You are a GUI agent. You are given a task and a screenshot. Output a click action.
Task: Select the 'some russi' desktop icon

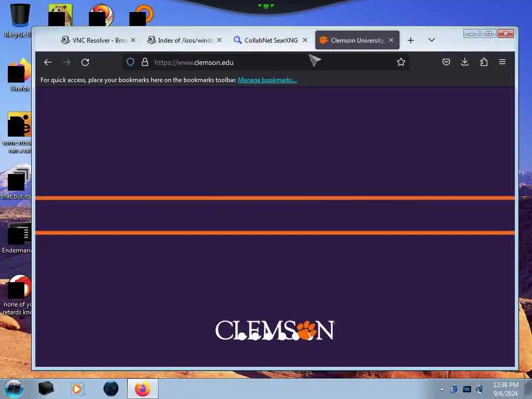click(17, 132)
